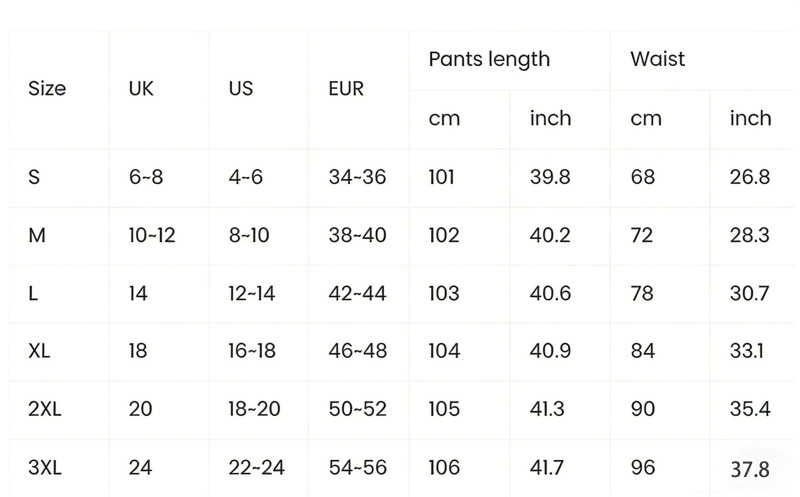Click the EUR column header
The width and height of the screenshot is (800, 497).
click(x=346, y=88)
